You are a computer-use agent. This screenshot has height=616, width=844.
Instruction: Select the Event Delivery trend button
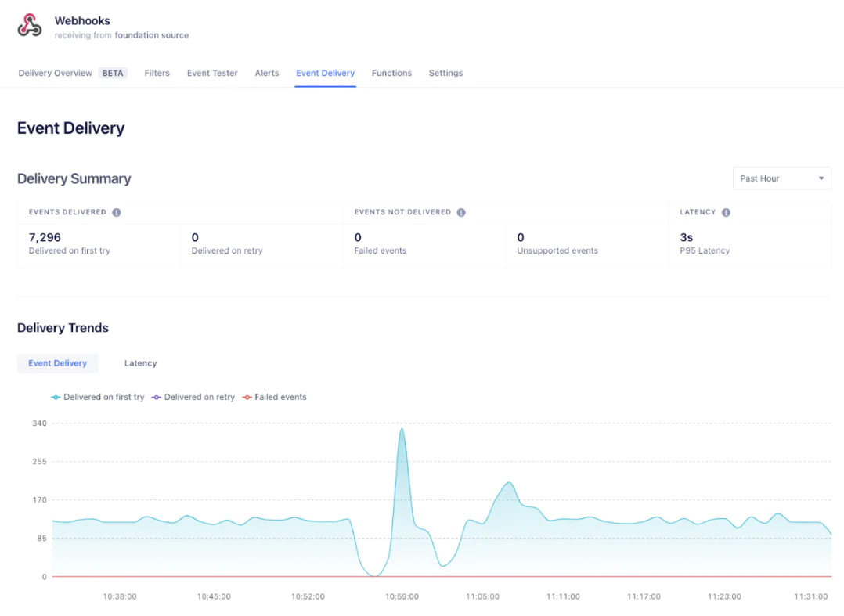coord(57,363)
